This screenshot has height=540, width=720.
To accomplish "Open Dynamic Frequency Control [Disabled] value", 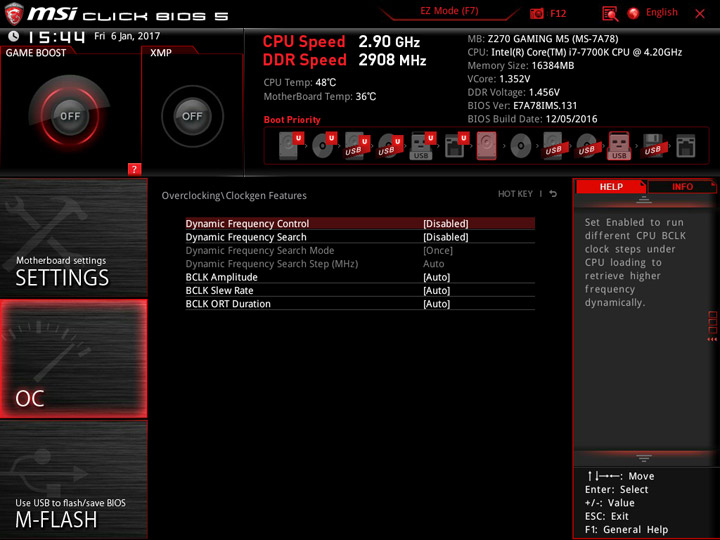I will 445,224.
